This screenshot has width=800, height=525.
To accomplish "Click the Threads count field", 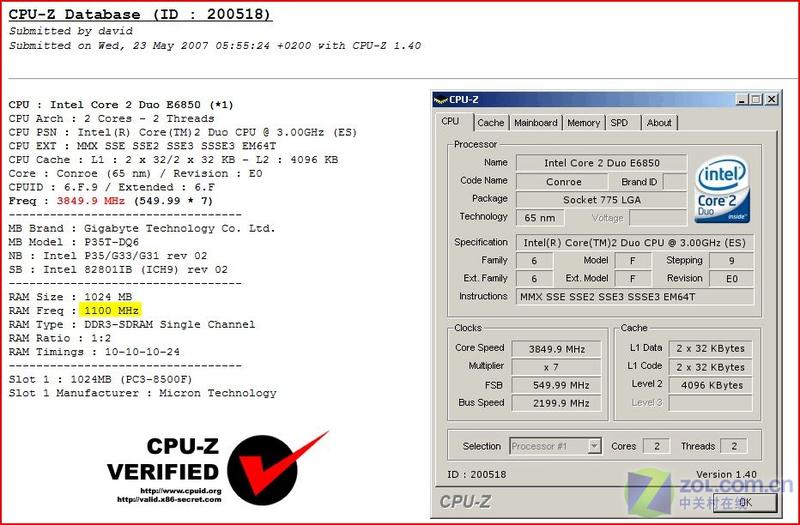I will point(734,446).
